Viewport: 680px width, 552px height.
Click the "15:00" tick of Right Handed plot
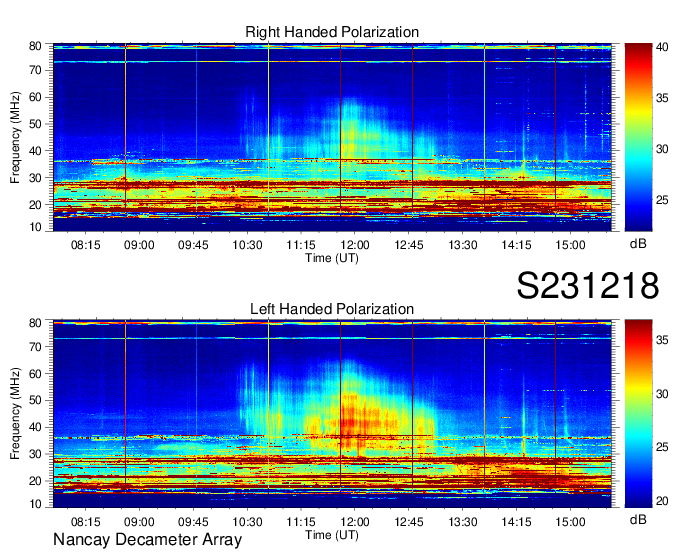tap(570, 245)
